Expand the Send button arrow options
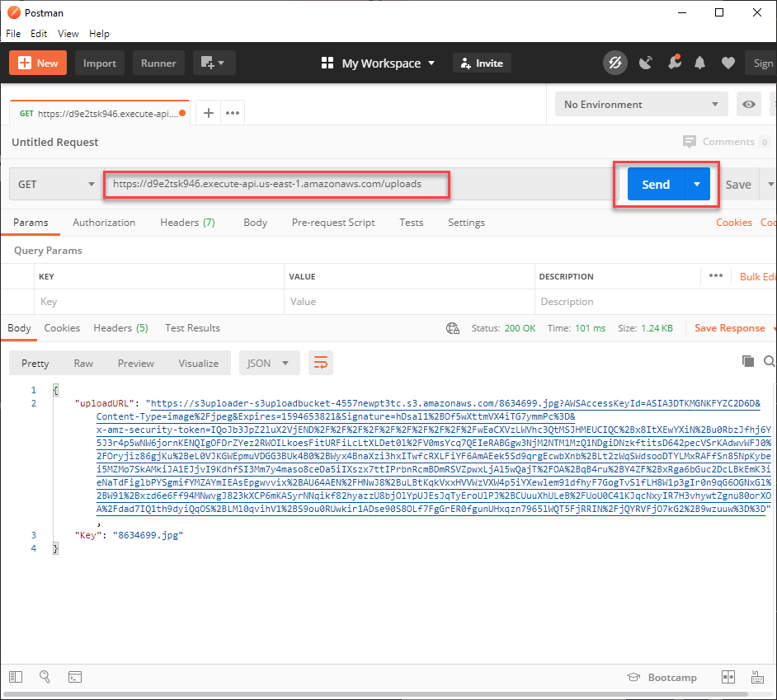The width and height of the screenshot is (777, 700). point(697,185)
